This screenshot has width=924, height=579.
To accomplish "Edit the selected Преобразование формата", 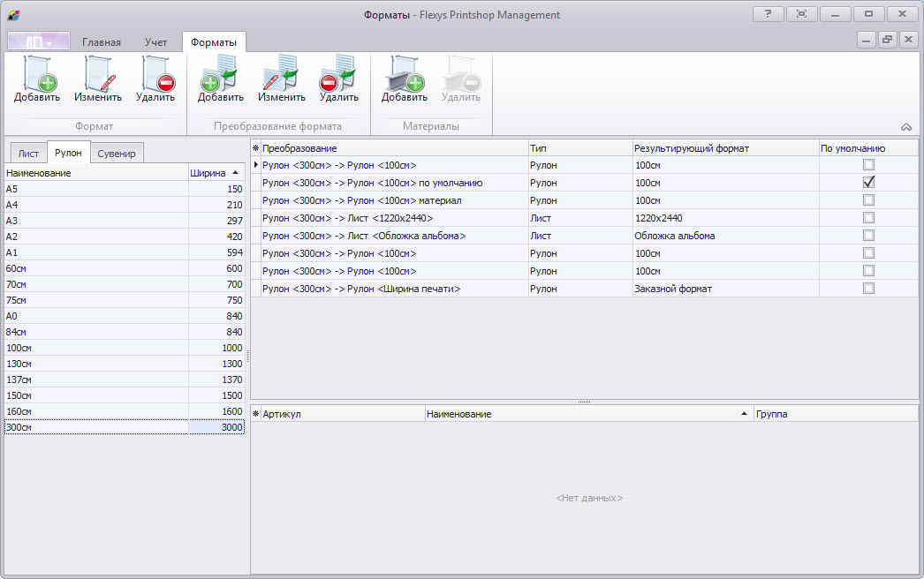I will point(281,79).
